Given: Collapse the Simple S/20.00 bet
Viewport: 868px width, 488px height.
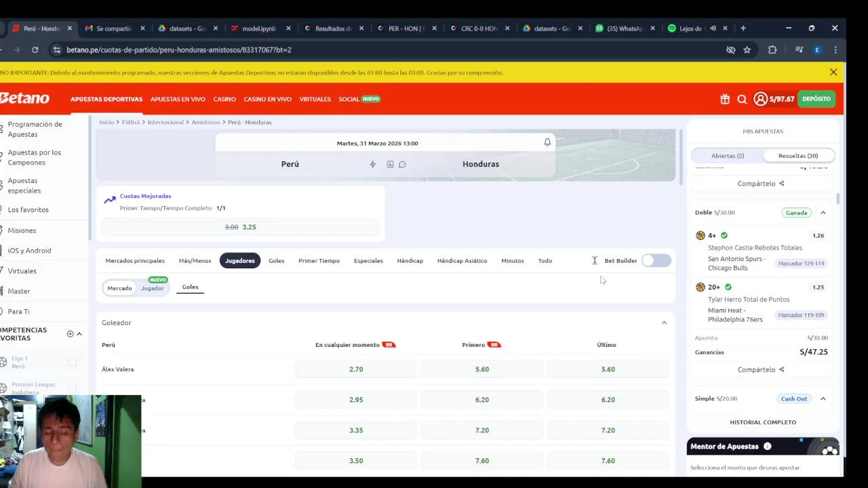Looking at the screenshot, I should point(823,399).
